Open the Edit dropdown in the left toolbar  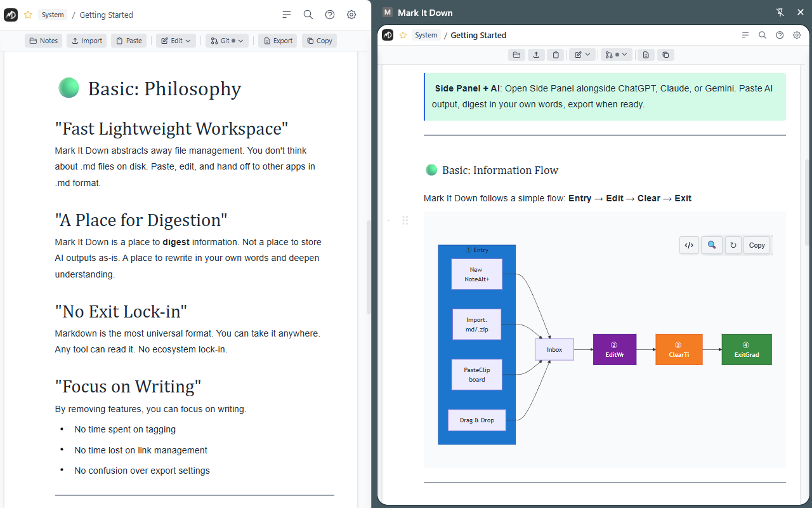176,40
